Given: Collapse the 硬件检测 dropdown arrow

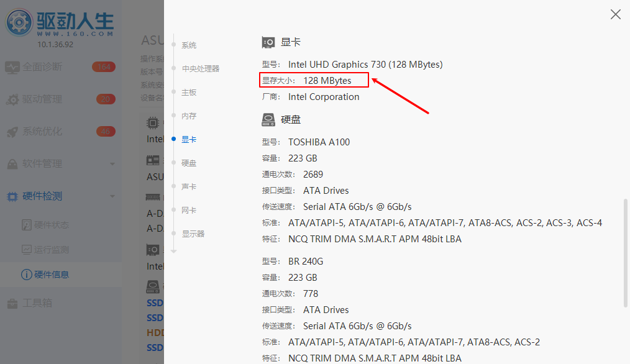Looking at the screenshot, I should (112, 196).
